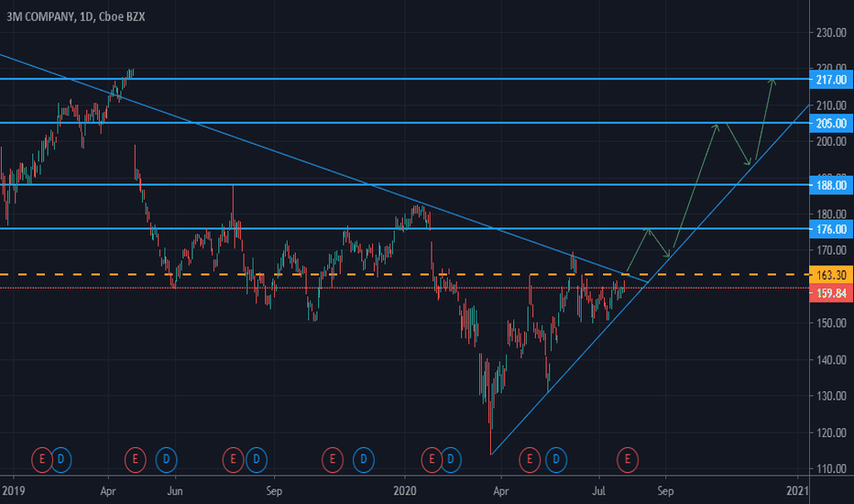Click the 200.00 price axis tick
The width and height of the screenshot is (854, 504).
click(x=831, y=142)
